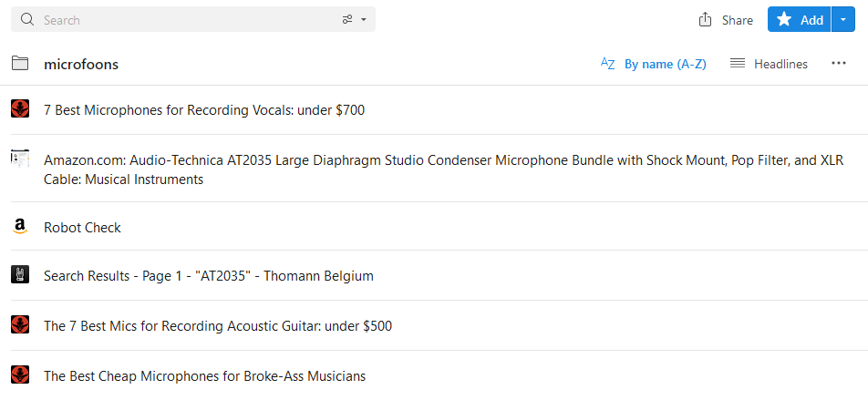This screenshot has width=868, height=400.
Task: Click the search magnifier icon
Action: click(x=27, y=20)
